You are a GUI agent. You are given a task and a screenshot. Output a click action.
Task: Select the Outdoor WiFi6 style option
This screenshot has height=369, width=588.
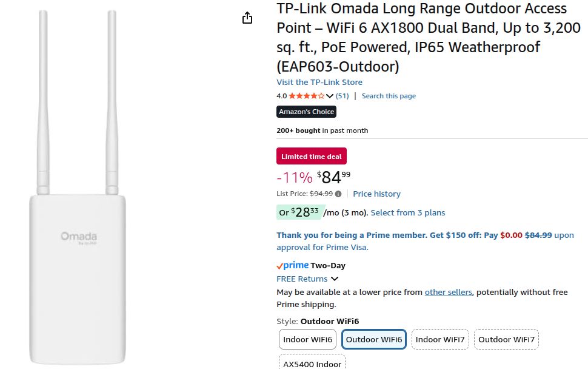point(374,340)
